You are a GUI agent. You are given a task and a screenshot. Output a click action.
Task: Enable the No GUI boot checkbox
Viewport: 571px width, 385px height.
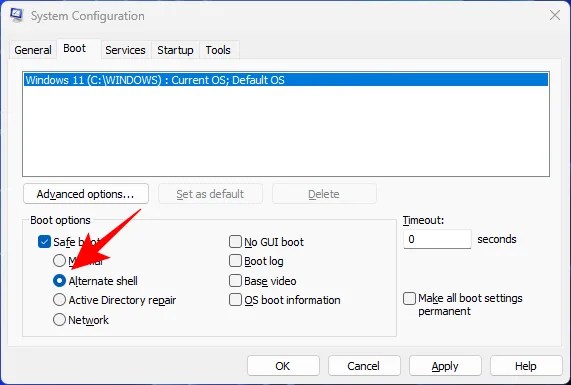pyautogui.click(x=235, y=241)
